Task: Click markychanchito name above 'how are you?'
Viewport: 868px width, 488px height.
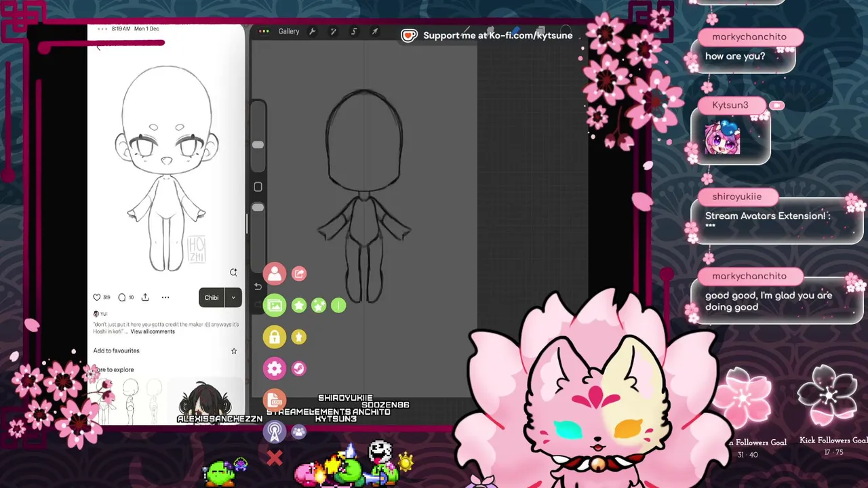Action: pos(749,37)
